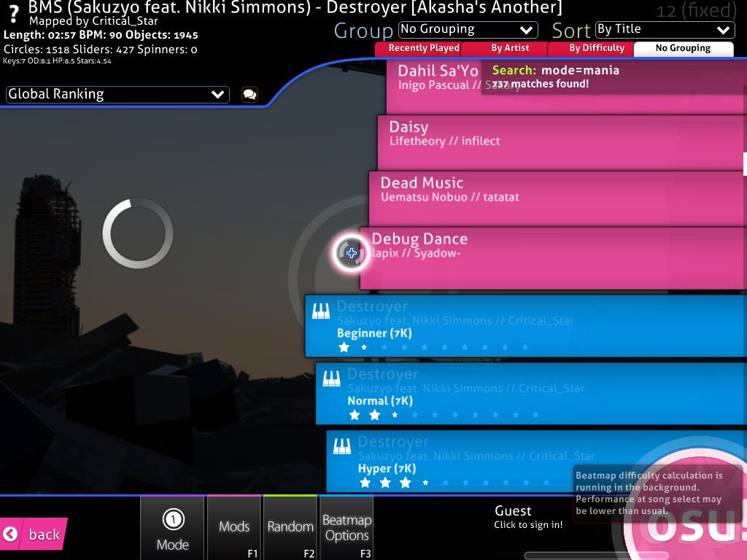Open the Global Ranking dropdown
Image resolution: width=747 pixels, height=560 pixels.
[117, 94]
